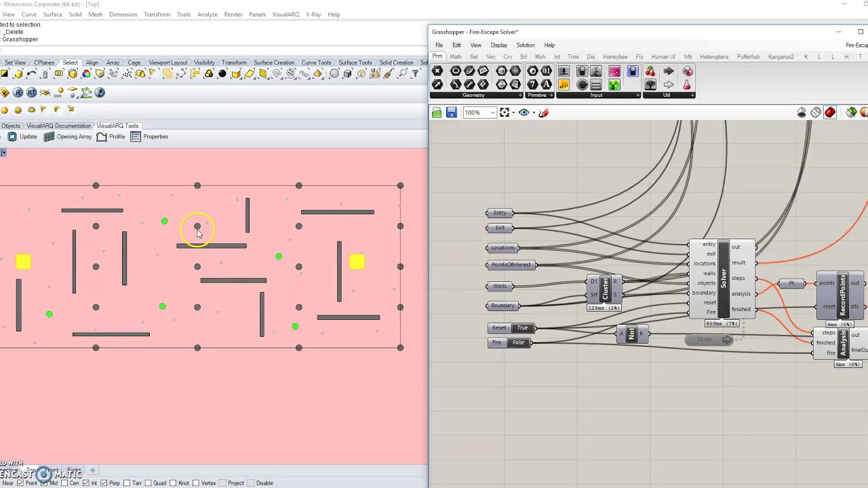868x488 pixels.
Task: Open Grasshopper Solution menu
Action: click(526, 45)
